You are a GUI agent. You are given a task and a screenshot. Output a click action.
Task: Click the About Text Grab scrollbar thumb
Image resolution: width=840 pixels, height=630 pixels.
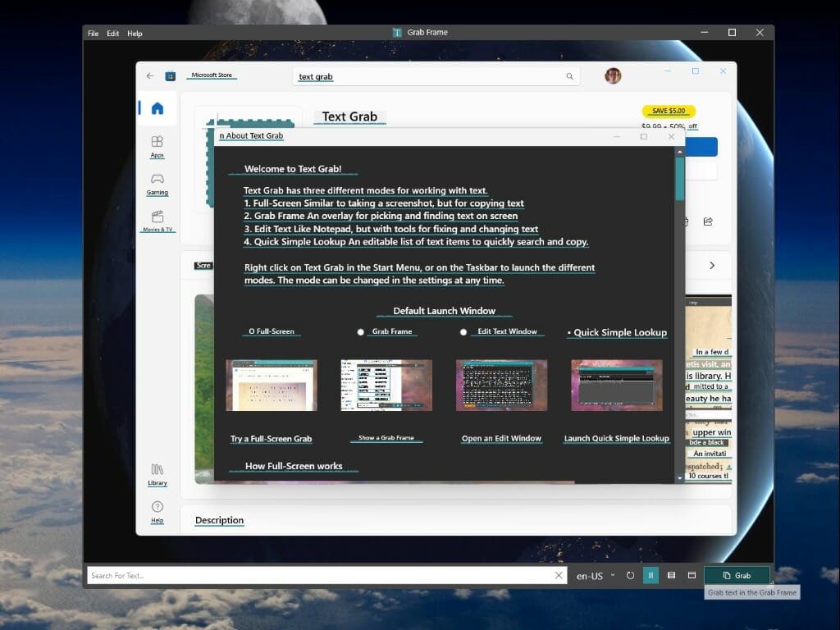coord(679,178)
